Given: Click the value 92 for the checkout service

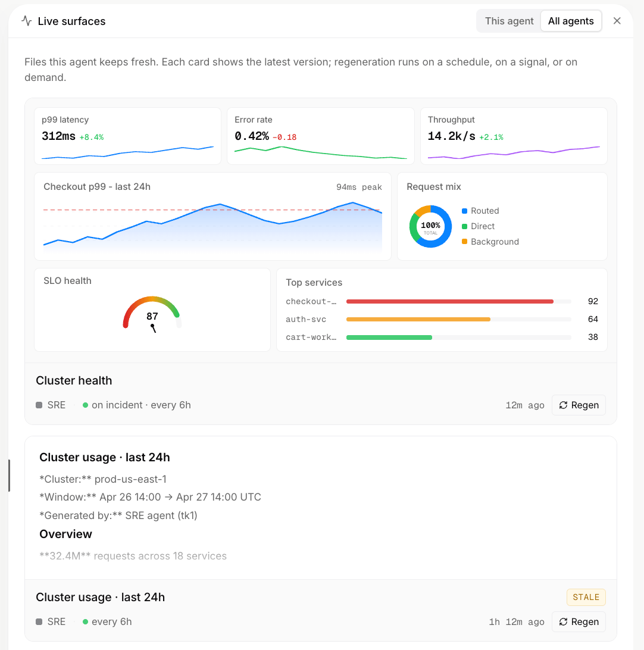Looking at the screenshot, I should 593,301.
